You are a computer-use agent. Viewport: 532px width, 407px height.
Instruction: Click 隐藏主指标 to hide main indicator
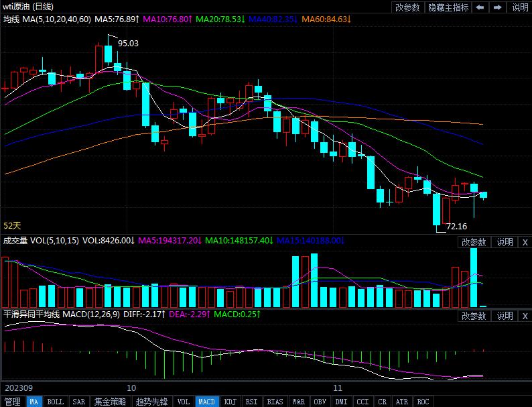448,7
